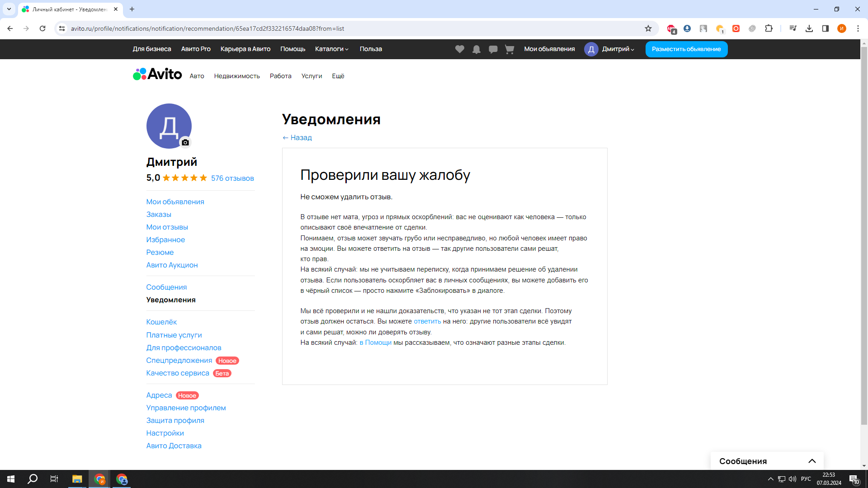Open File Explorer from taskbar
Screen dimensions: 868x488
(77, 479)
